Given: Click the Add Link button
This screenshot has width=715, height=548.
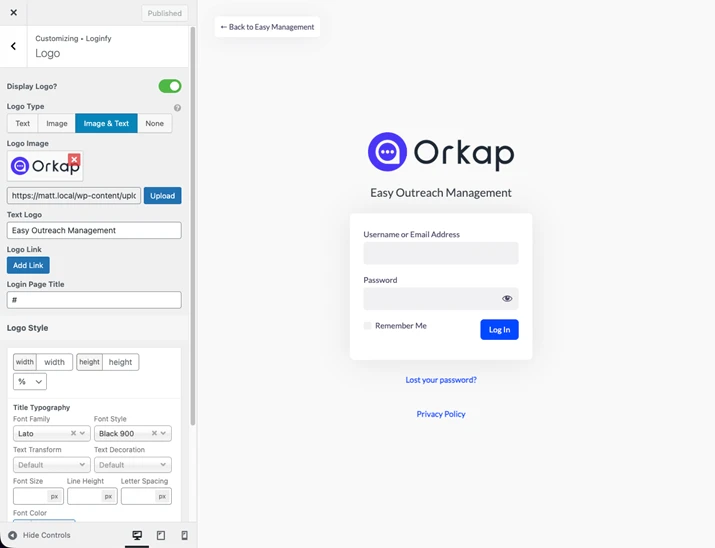Looking at the screenshot, I should [x=28, y=265].
